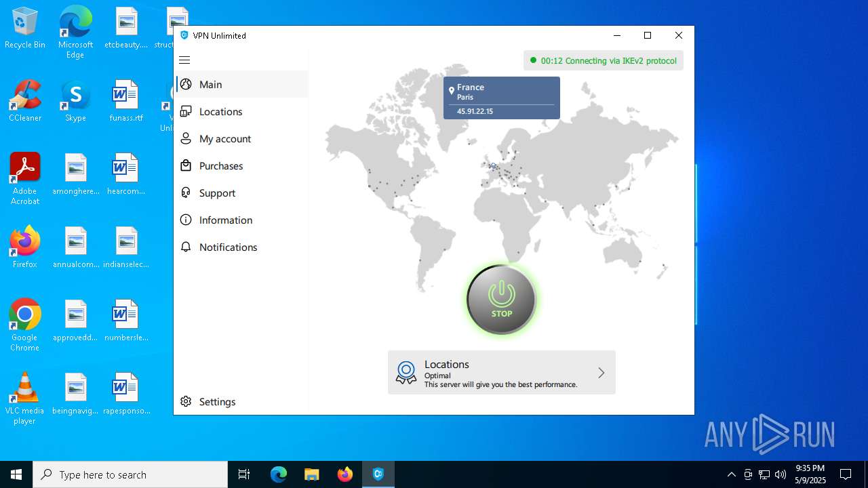Click the taskbar search box
This screenshot has width=868, height=488.
click(x=130, y=474)
